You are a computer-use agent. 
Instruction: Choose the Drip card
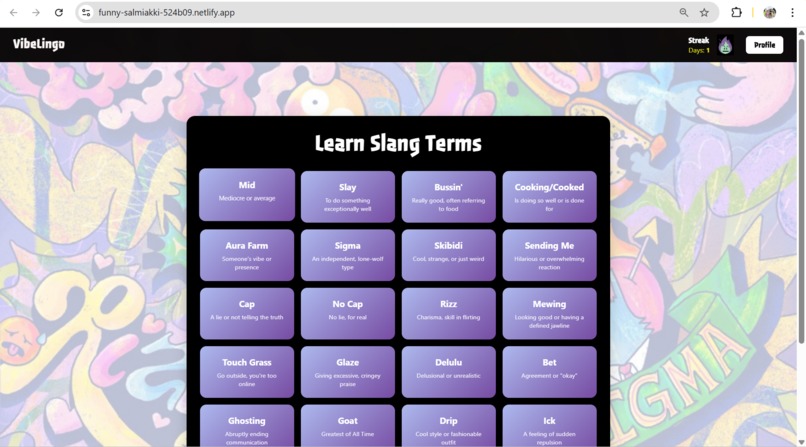click(x=448, y=426)
